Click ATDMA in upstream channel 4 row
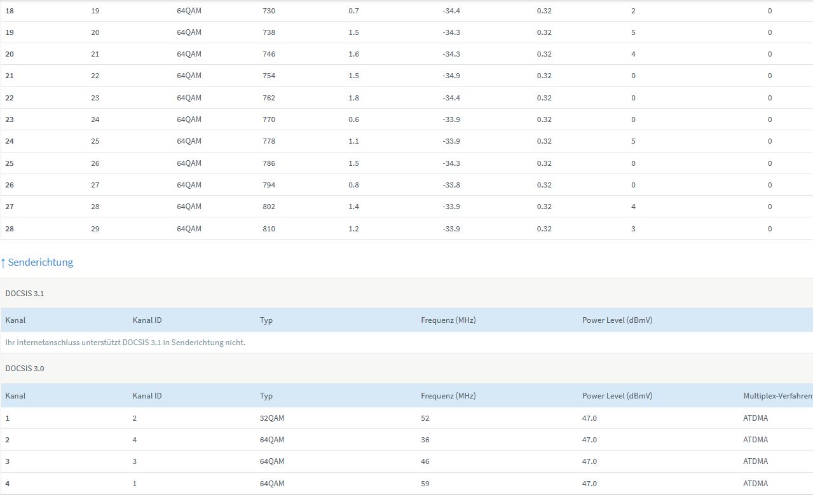Screen dimensions: 813x504 tap(756, 484)
